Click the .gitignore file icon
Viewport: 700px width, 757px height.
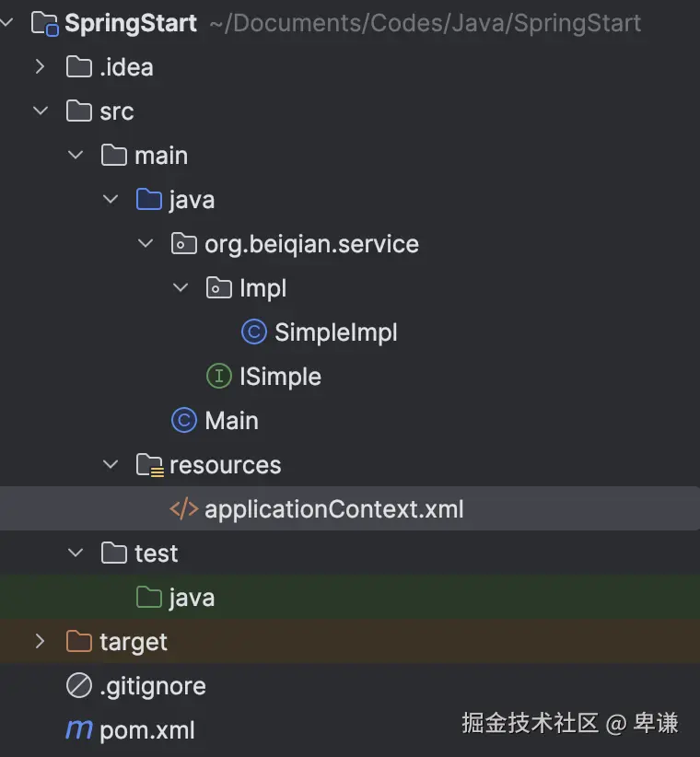(x=79, y=686)
